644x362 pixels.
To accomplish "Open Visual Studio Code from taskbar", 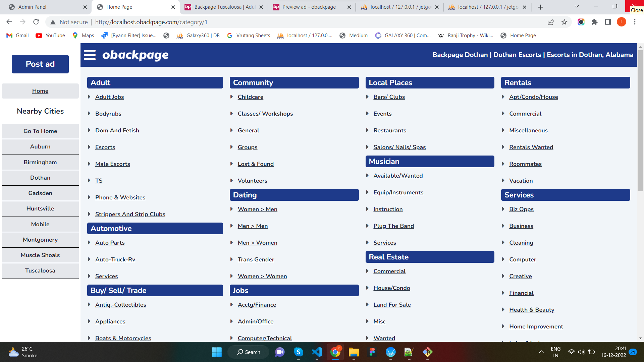I will (317, 352).
